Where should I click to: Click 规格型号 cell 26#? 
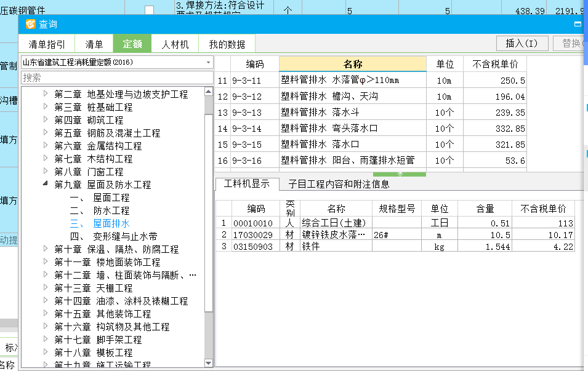tap(397, 234)
